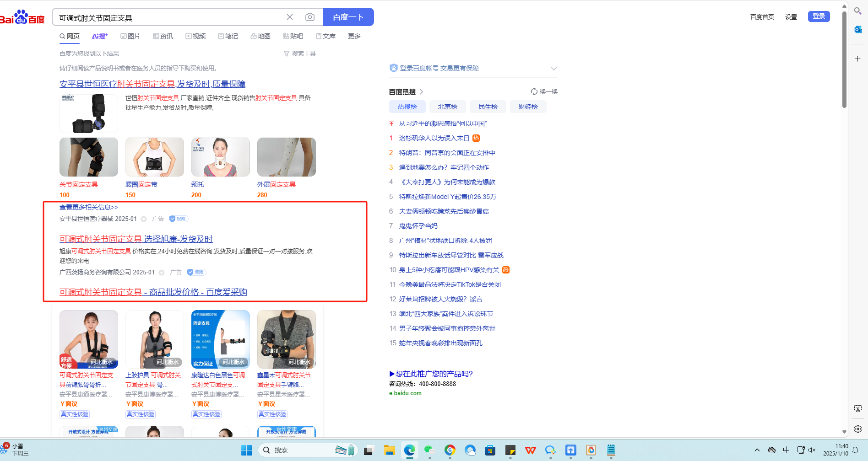Switch to the 视频 tab

tap(195, 36)
